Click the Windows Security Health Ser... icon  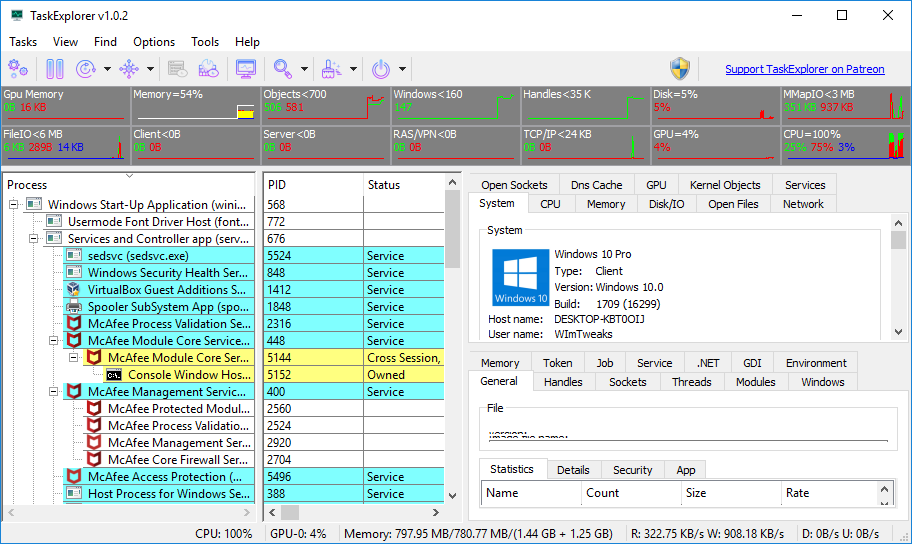[73, 272]
